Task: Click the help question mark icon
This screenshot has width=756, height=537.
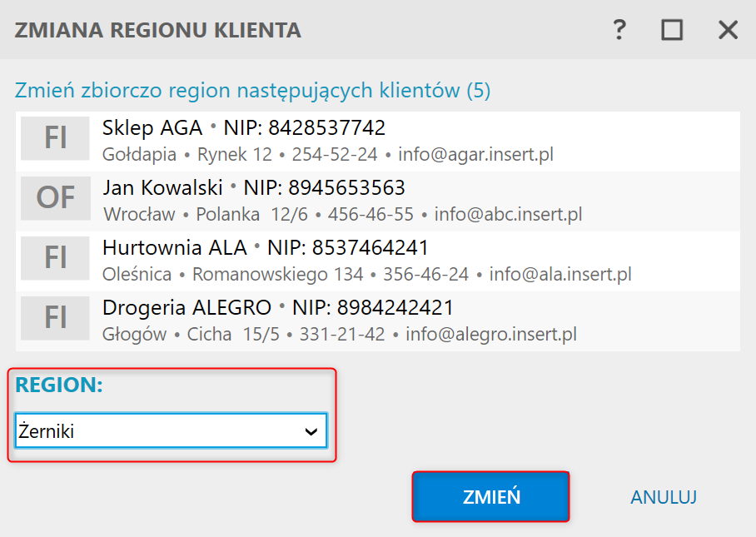Action: [x=619, y=30]
